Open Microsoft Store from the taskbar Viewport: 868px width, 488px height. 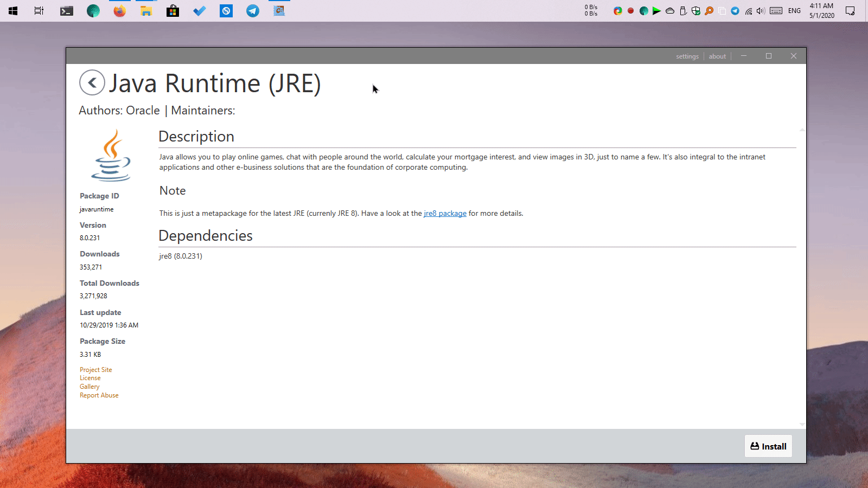pos(173,11)
